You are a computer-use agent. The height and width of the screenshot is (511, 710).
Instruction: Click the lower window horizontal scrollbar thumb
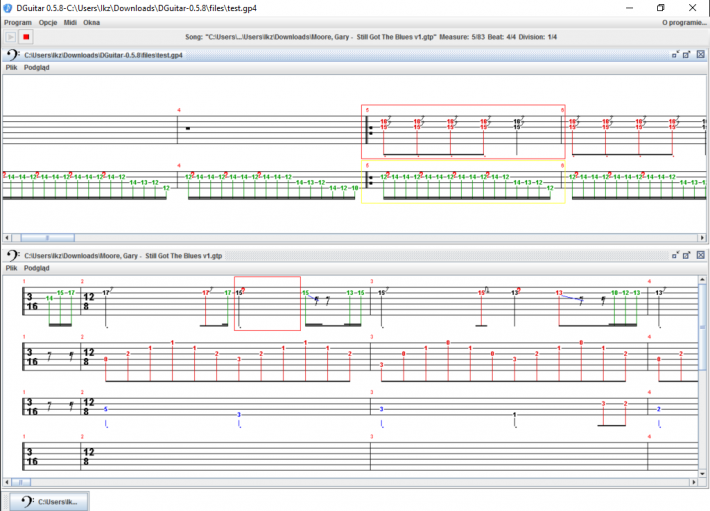pyautogui.click(x=21, y=482)
